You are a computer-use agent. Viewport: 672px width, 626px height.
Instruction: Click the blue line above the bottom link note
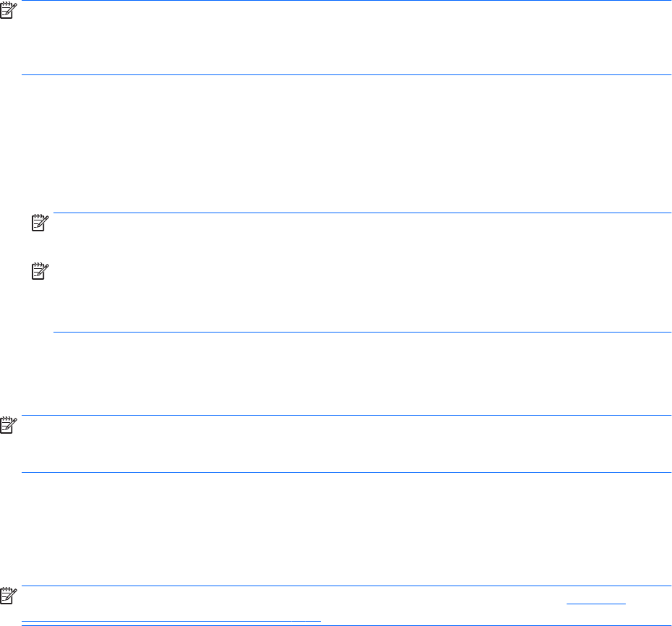[x=347, y=586]
